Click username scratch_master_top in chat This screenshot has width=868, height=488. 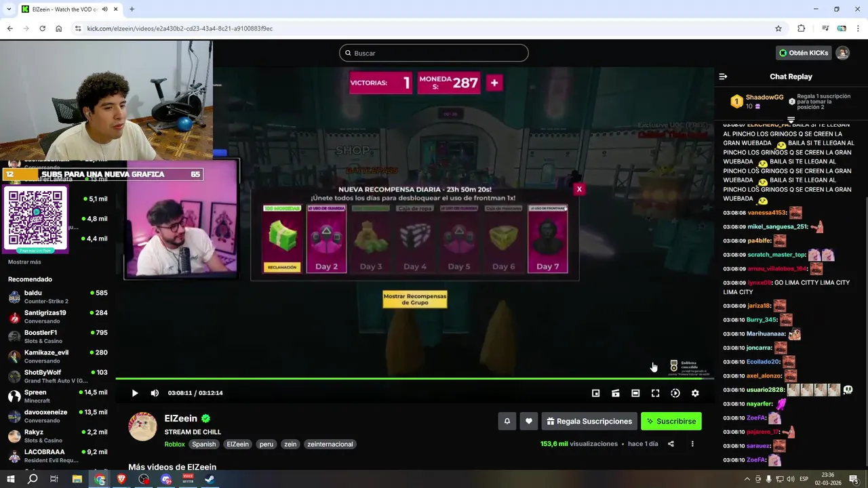[776, 255]
